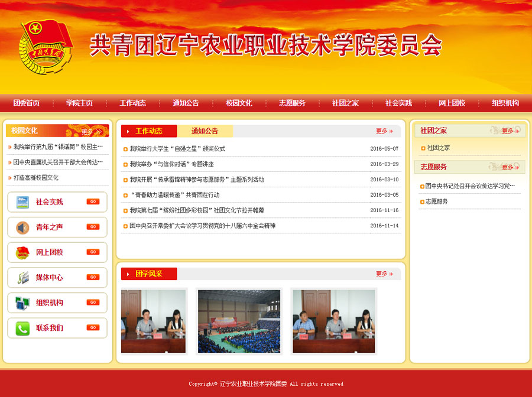Click the 媒体中心 media icon
The image size is (532, 397).
(22, 278)
